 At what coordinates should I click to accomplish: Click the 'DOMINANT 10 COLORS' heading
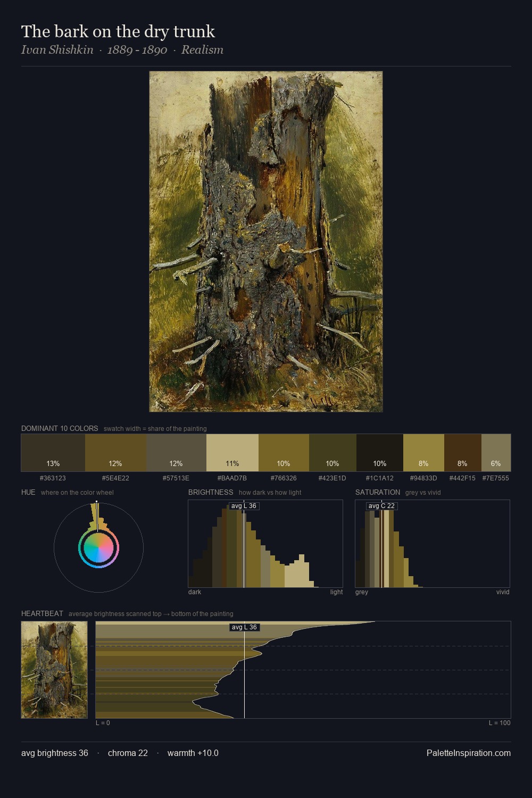click(60, 428)
